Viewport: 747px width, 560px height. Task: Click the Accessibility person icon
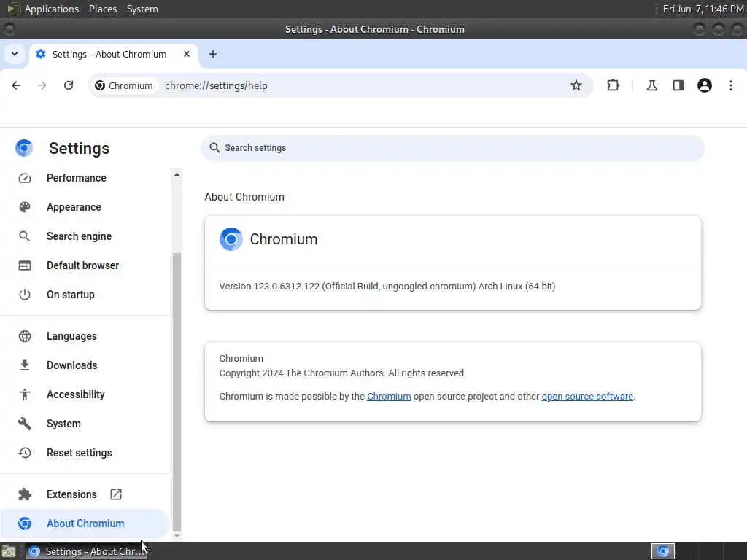[x=25, y=394]
